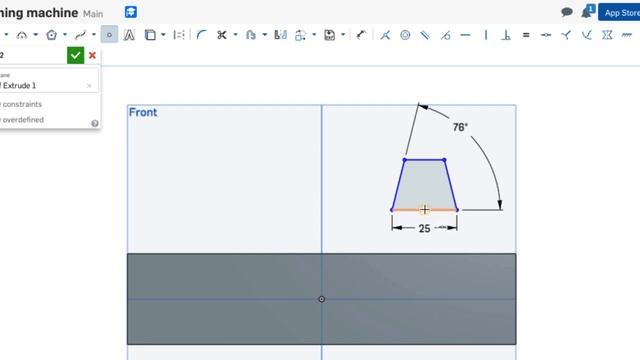Select the Dimension tool
This screenshot has height=360, width=640.
[x=361, y=35]
